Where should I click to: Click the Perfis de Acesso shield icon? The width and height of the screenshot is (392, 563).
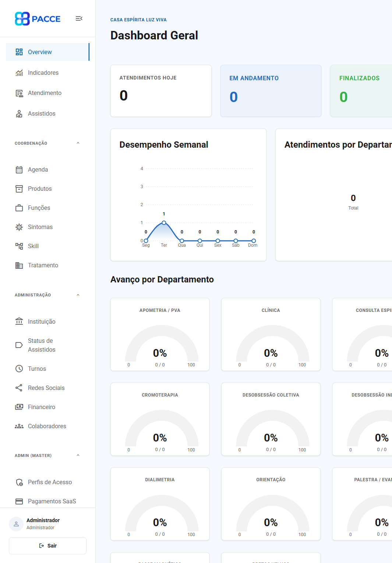[19, 482]
